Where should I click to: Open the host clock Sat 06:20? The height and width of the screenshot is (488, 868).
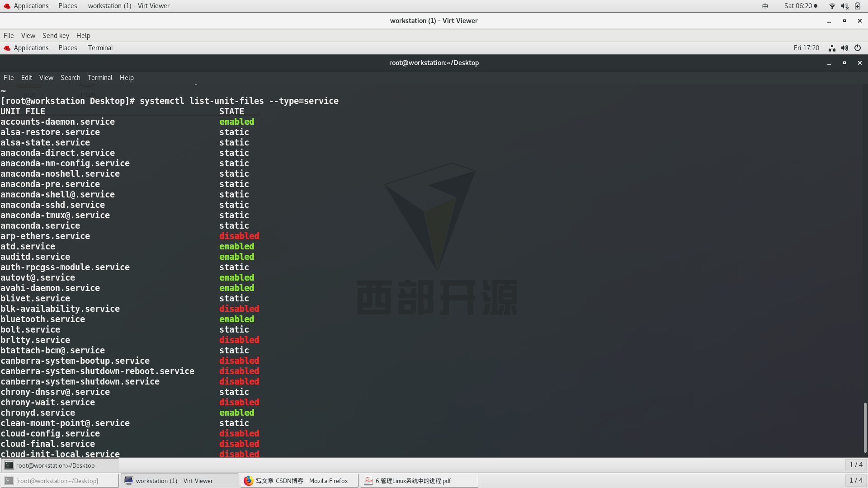(798, 6)
